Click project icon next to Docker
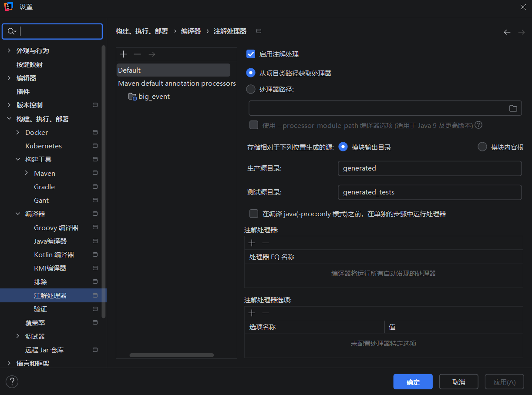532x395 pixels. (x=95, y=132)
